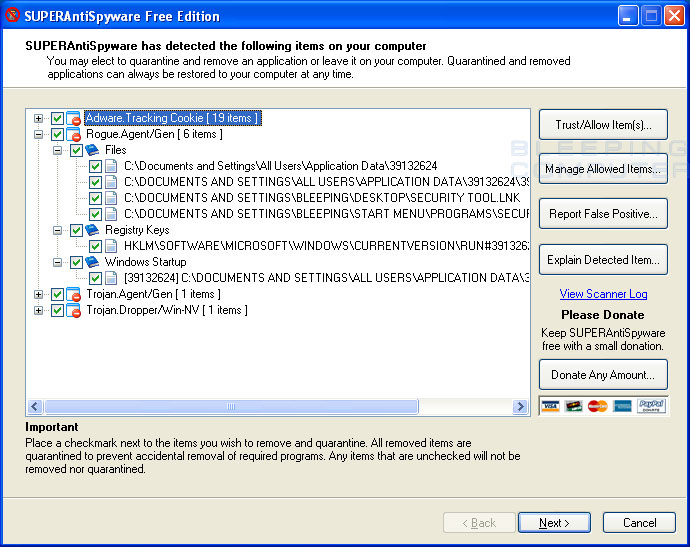
Task: Click the Windows Startup book icon
Action: 92,262
